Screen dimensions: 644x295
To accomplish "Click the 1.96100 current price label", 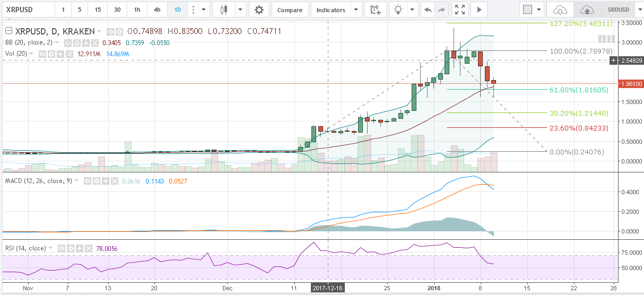I will (x=631, y=83).
